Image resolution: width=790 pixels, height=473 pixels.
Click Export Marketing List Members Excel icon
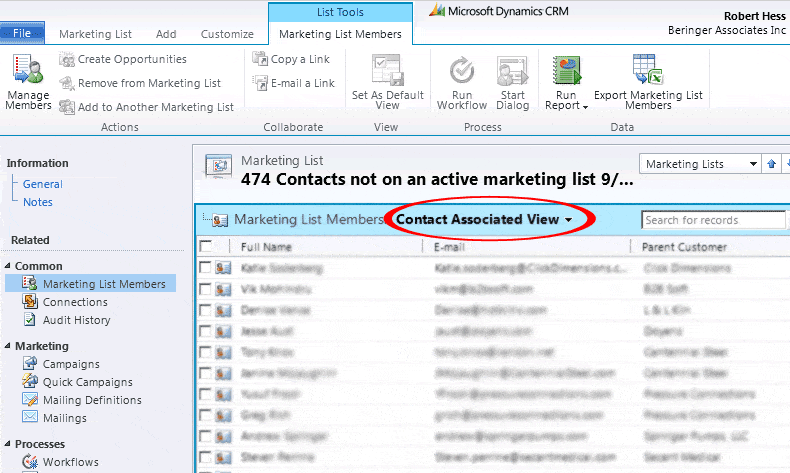(648, 70)
